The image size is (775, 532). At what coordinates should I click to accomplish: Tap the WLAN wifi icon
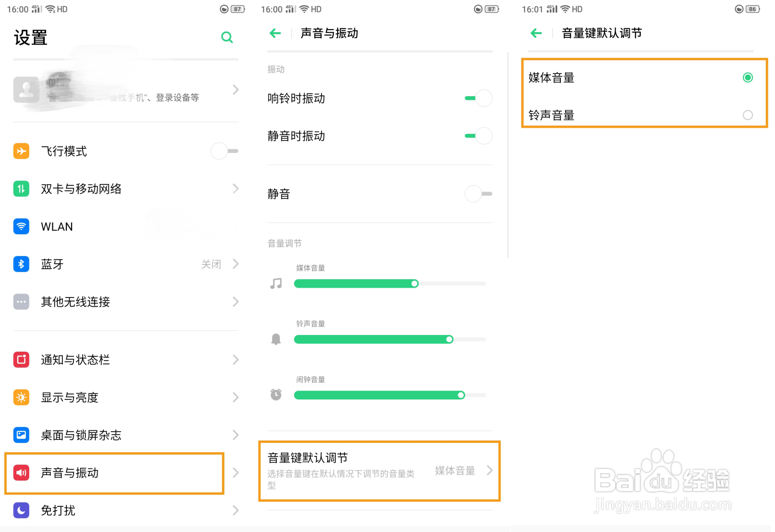point(21,226)
